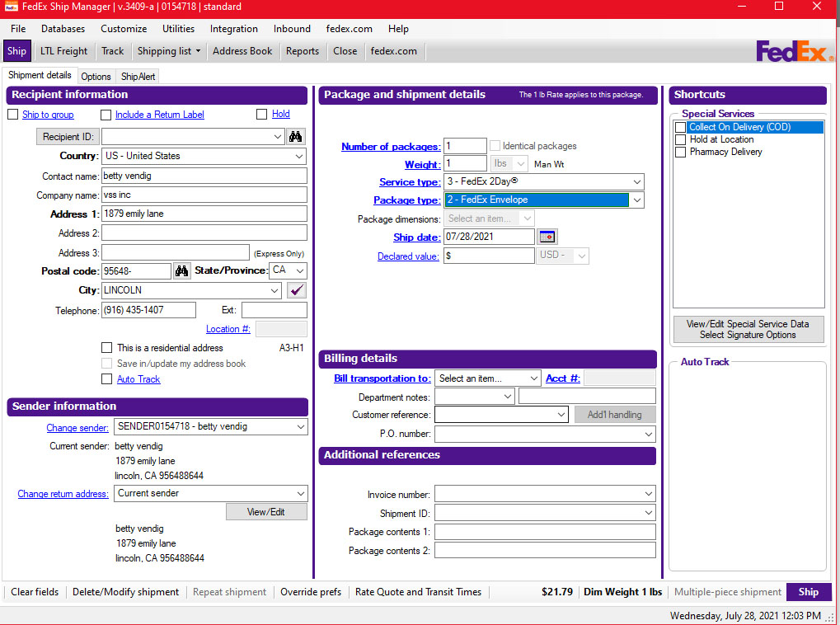Open Bill transportation to dropdown
This screenshot has height=625, width=840.
pyautogui.click(x=533, y=378)
